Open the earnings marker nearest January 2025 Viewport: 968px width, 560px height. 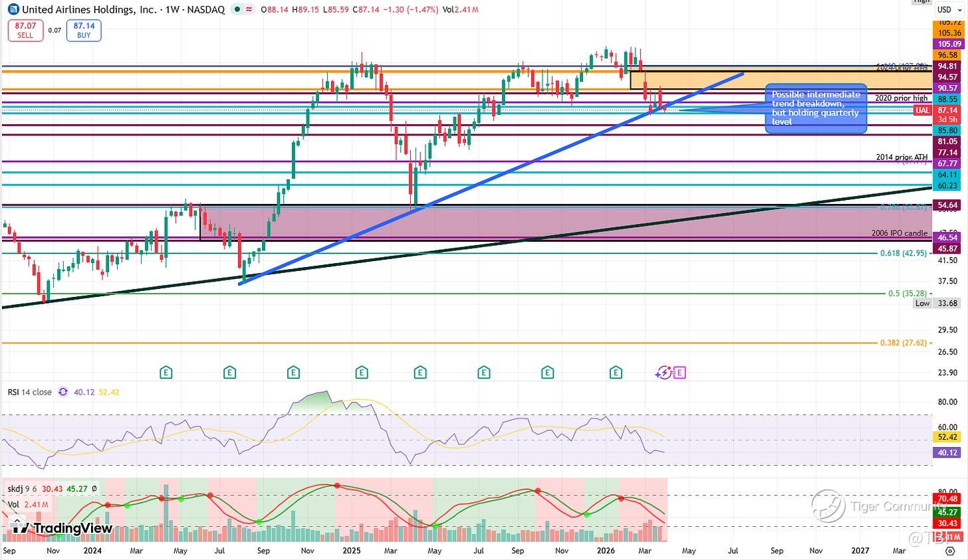[362, 373]
